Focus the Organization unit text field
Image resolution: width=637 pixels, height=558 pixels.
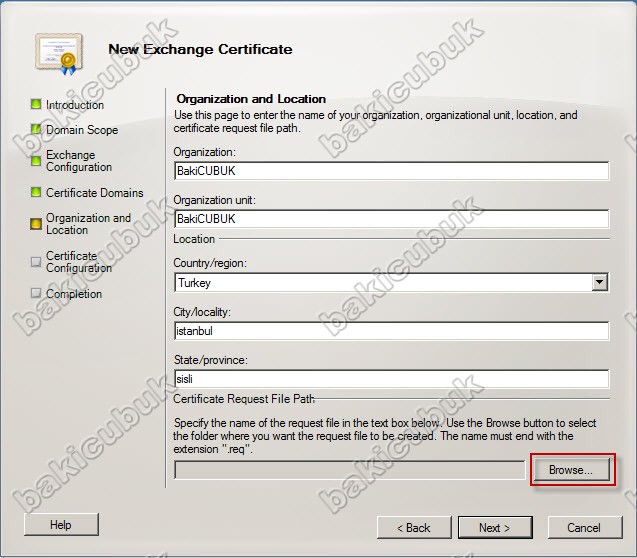391,219
